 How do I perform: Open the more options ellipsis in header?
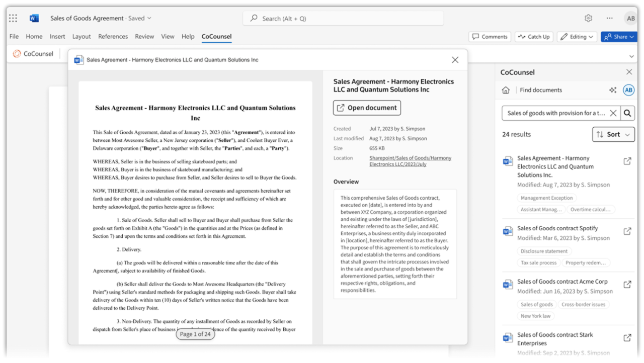(609, 18)
